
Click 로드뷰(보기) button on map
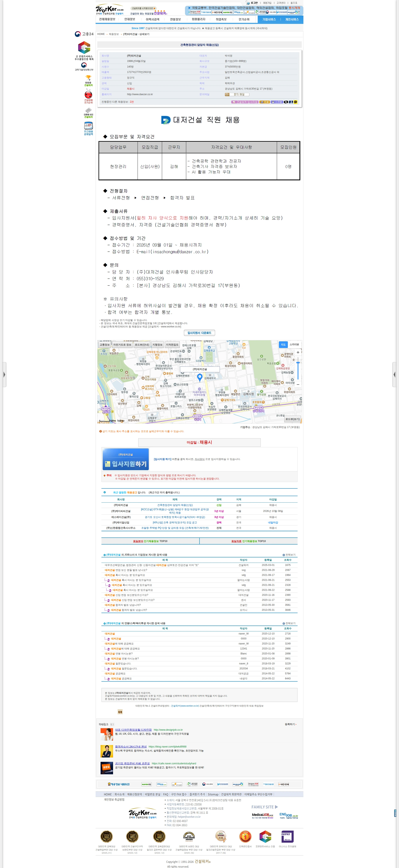pyautogui.click(x=293, y=419)
